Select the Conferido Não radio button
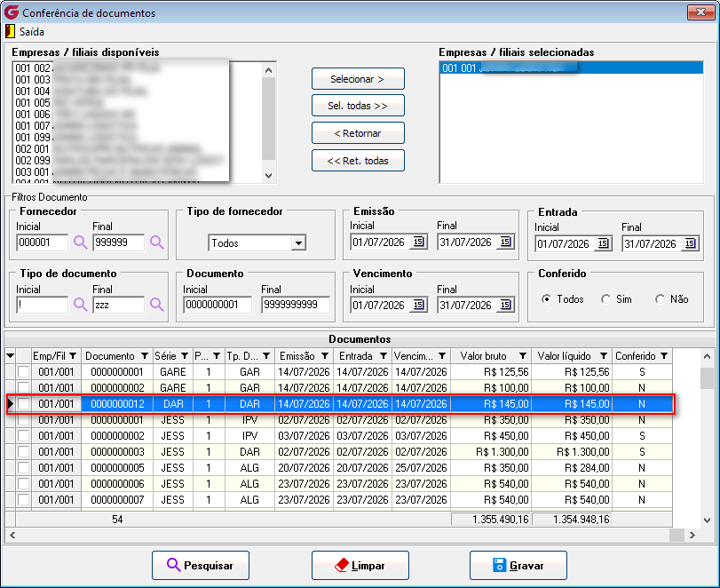The image size is (720, 588). pos(661,299)
